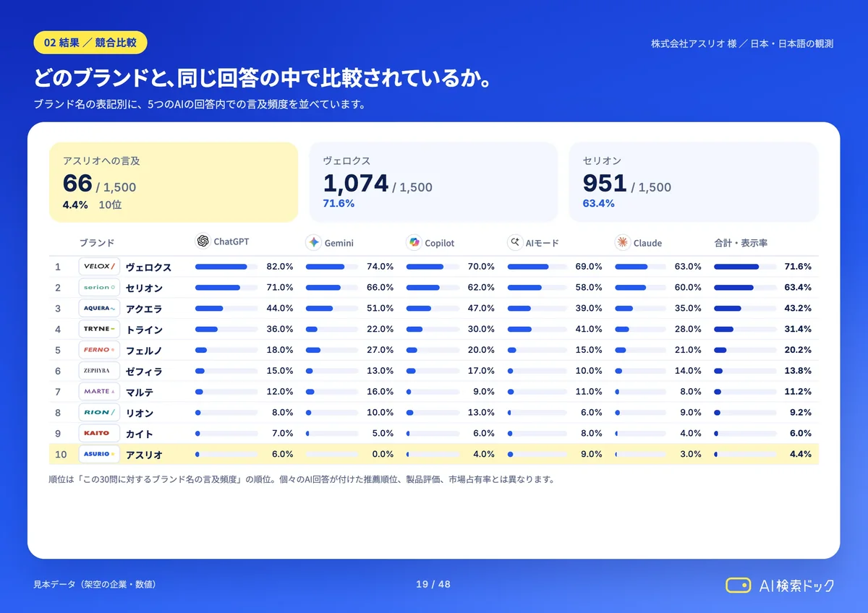The height and width of the screenshot is (613, 868).
Task: Click リオン Copilot value 13.0%
Action: click(481, 413)
